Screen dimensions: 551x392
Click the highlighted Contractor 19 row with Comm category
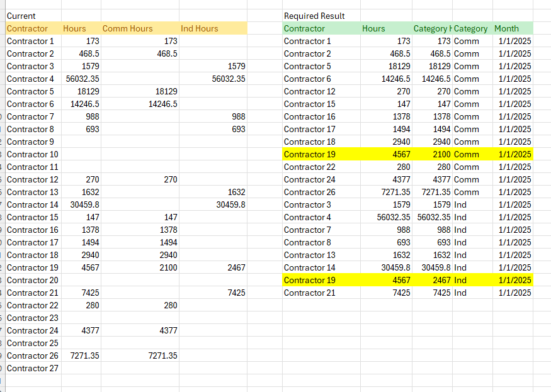point(309,154)
